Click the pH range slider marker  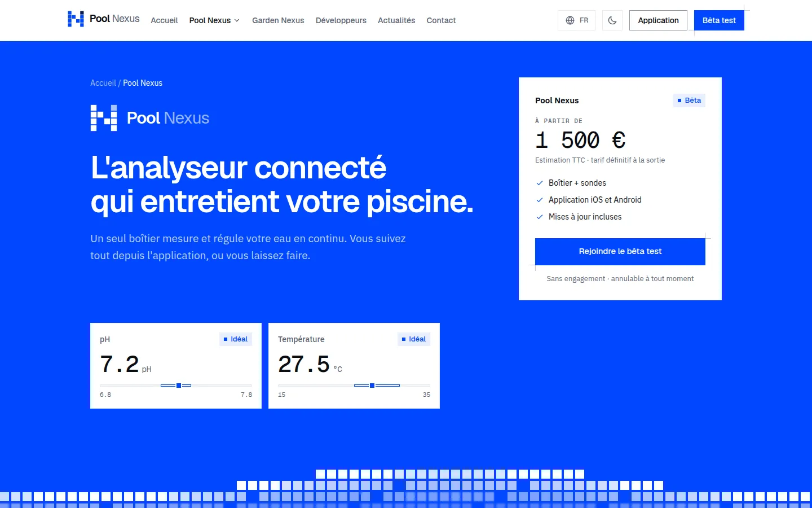pyautogui.click(x=179, y=386)
